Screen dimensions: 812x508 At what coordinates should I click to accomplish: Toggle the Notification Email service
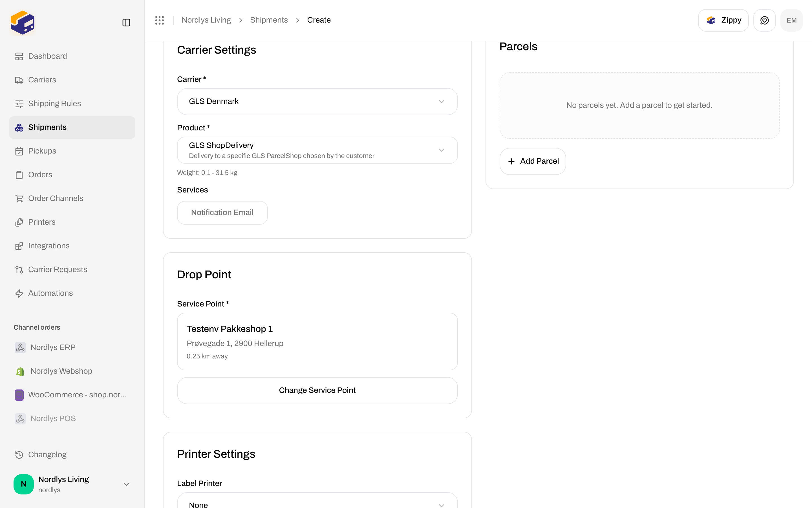click(222, 213)
